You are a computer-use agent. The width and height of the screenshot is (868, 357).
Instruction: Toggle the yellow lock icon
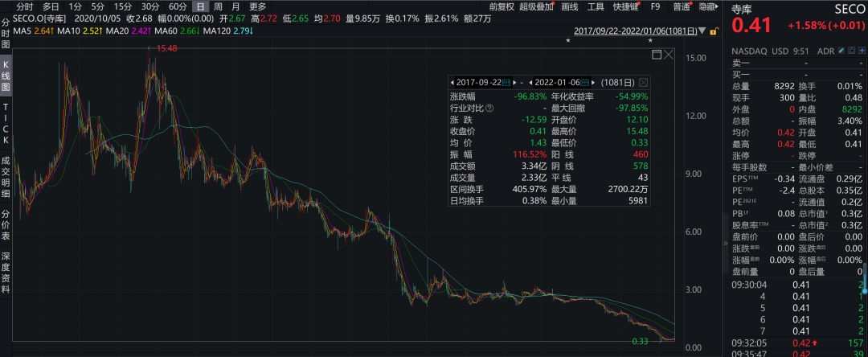[x=714, y=31]
